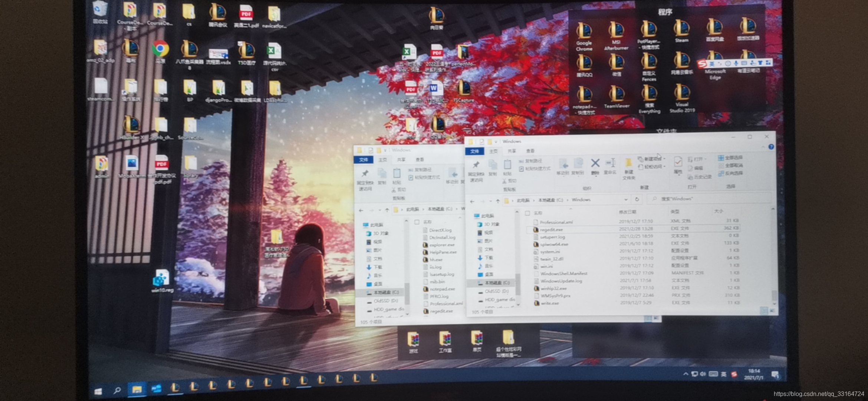Click refresh icon beside front Explorer address bar
The height and width of the screenshot is (401, 868).
click(x=637, y=199)
